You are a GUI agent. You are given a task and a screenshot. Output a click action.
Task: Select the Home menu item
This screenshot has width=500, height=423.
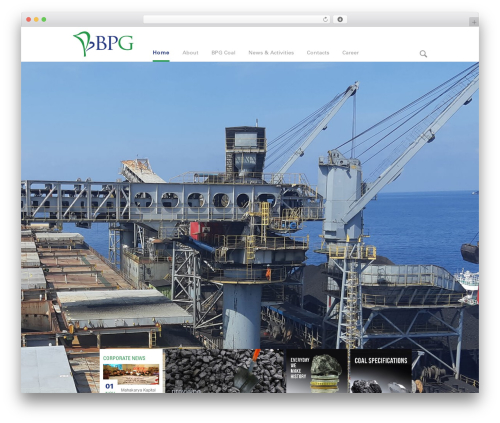161,53
